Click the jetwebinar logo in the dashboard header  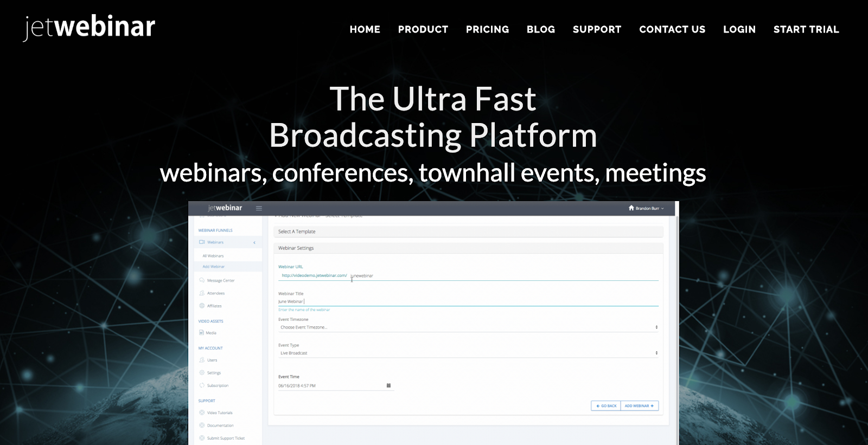click(x=225, y=208)
